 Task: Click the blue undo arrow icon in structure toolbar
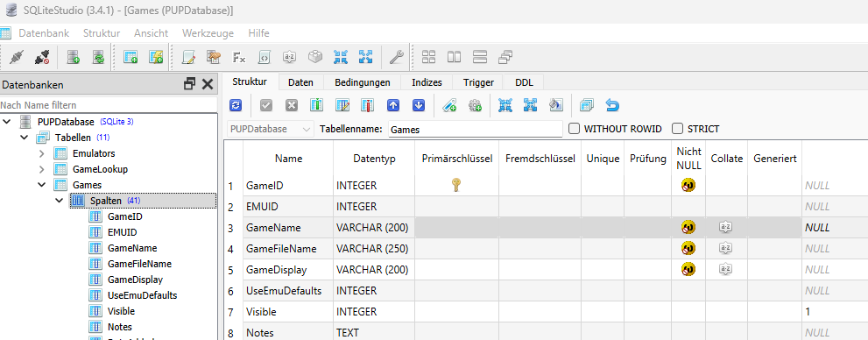[x=611, y=105]
